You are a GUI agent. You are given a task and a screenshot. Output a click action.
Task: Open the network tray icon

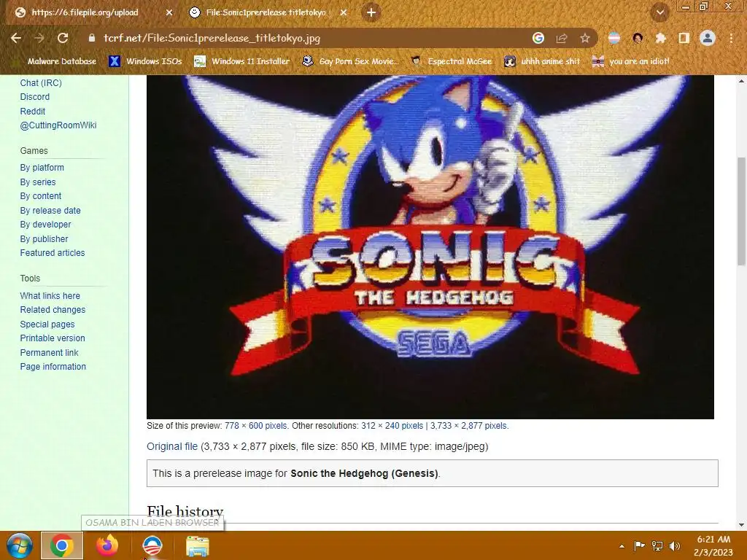(657, 545)
